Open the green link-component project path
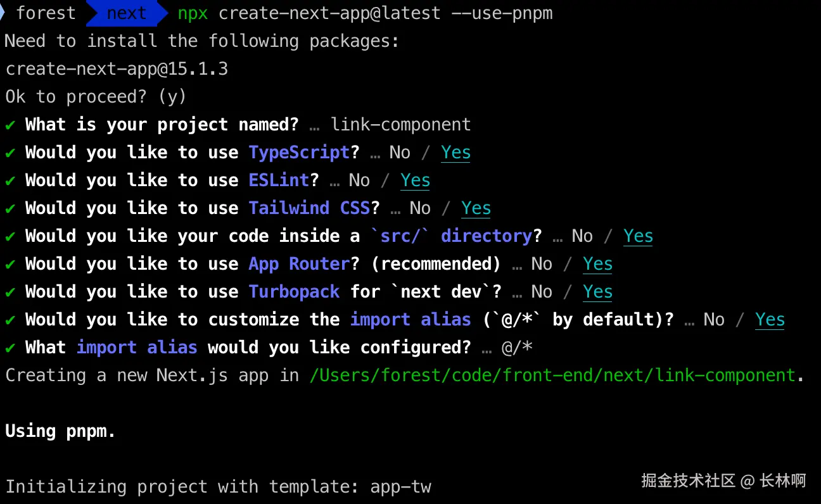 (552, 375)
